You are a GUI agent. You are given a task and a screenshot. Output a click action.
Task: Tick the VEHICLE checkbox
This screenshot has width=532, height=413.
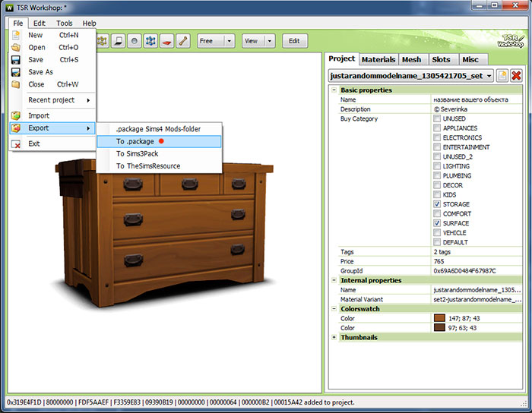click(x=437, y=233)
